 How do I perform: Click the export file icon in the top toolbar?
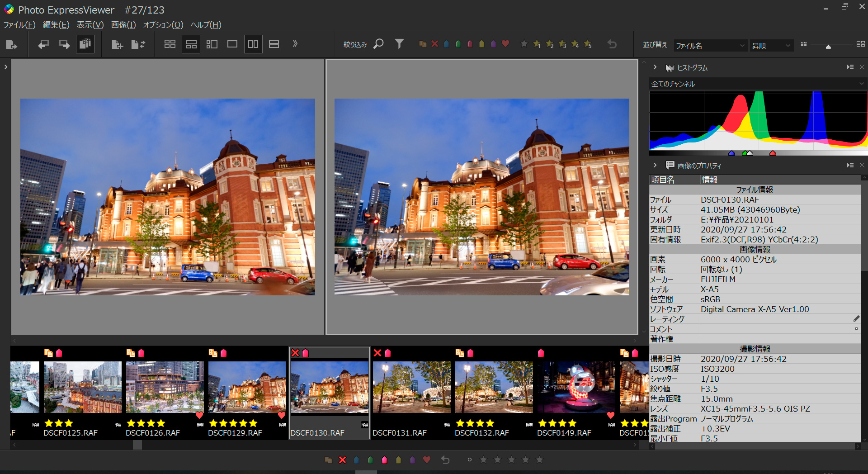(11, 44)
